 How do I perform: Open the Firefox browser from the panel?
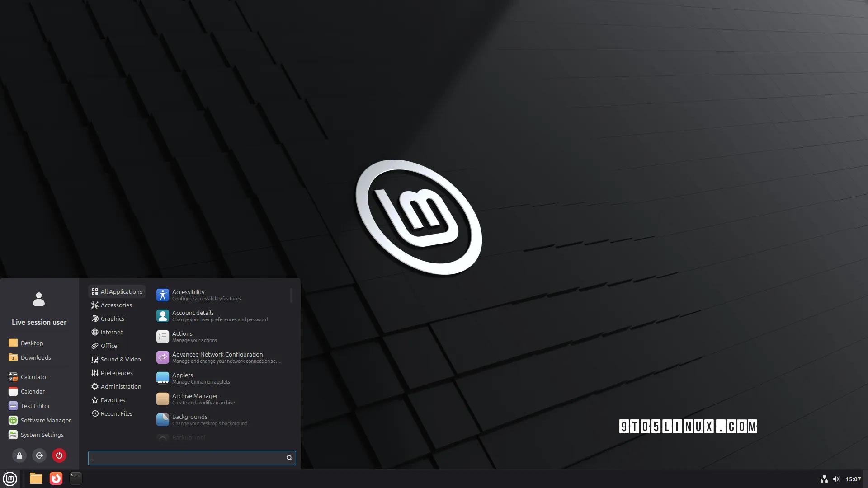tap(56, 479)
